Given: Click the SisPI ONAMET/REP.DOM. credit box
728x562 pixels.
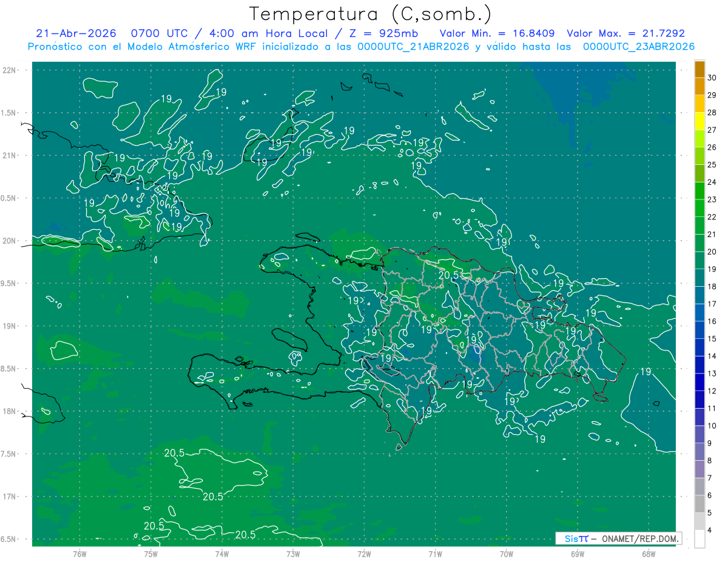Looking at the screenshot, I should pos(618,538).
